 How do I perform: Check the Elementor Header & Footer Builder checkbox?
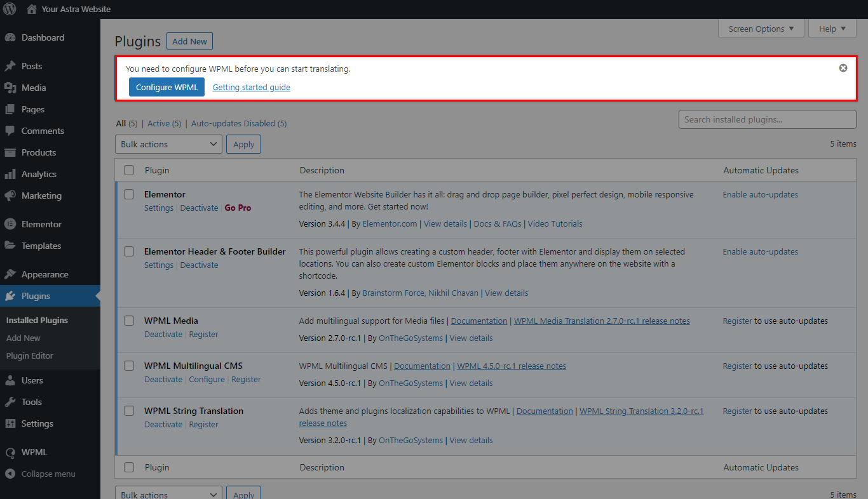point(129,251)
